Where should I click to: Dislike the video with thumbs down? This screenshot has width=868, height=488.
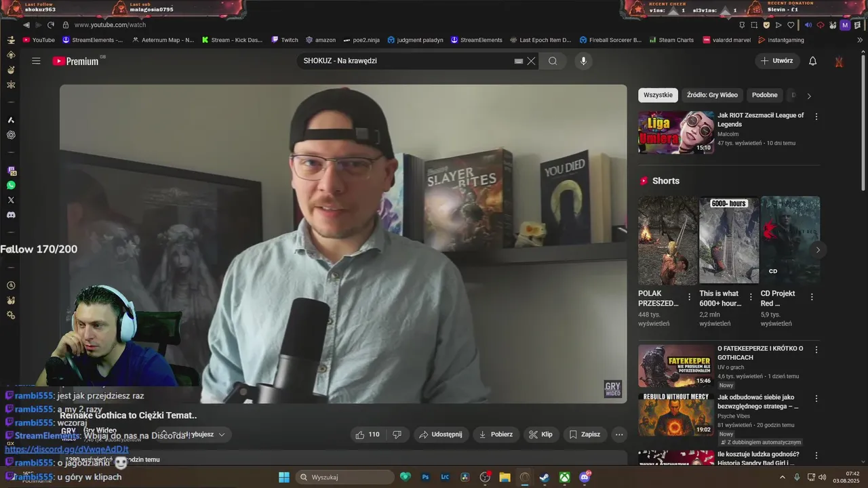(397, 434)
